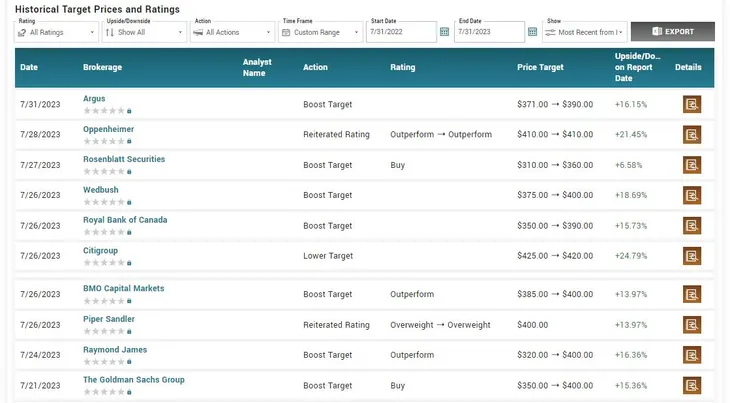This screenshot has height=403, width=730.
Task: Sort by the Rating column header
Action: tap(403, 67)
